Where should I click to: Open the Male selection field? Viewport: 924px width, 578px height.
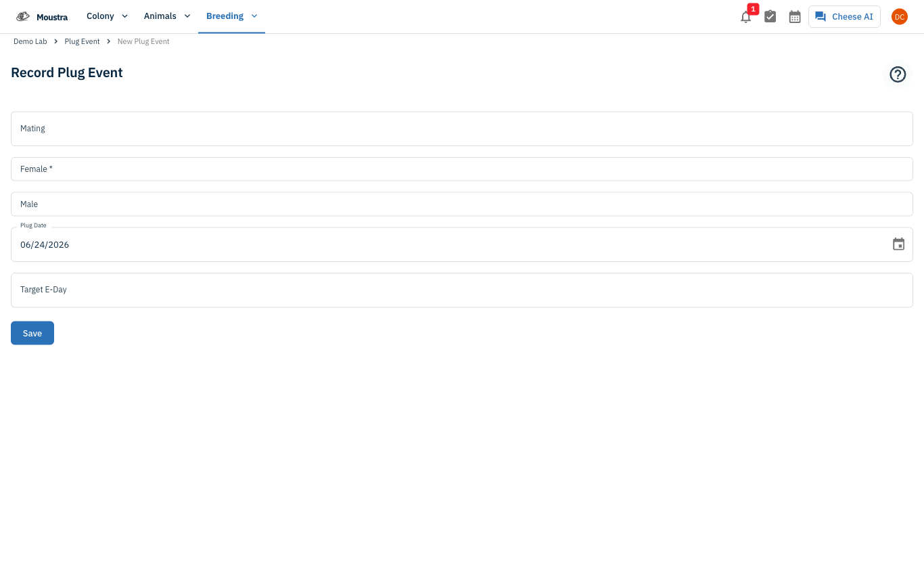(462, 204)
